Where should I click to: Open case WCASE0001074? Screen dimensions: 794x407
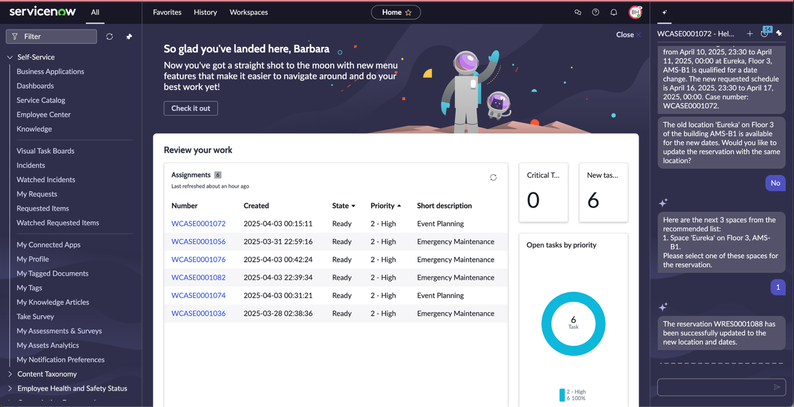coord(198,296)
